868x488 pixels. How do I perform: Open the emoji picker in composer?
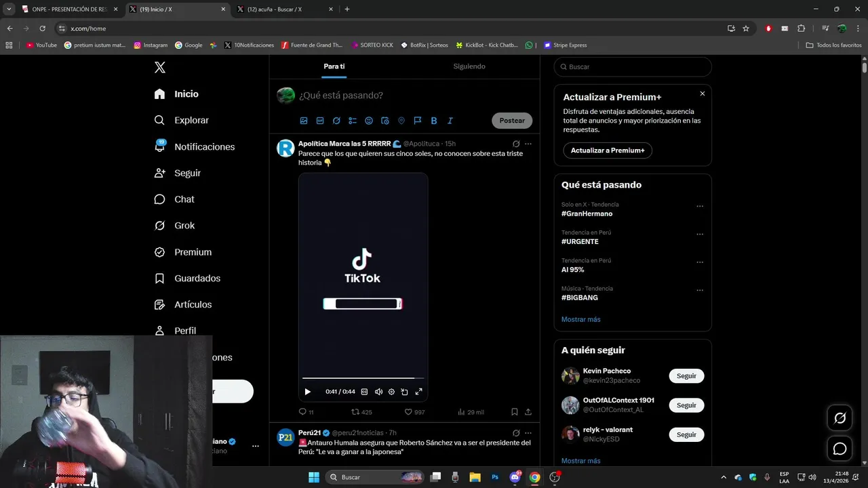369,121
